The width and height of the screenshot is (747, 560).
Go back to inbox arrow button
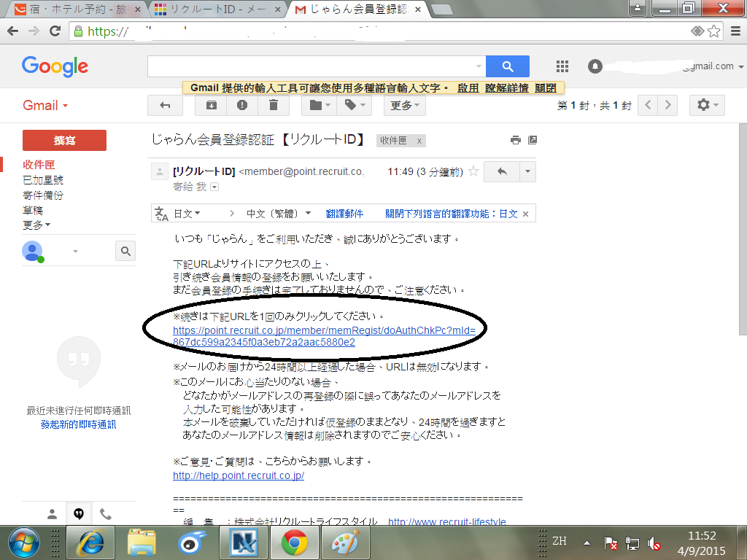[165, 105]
